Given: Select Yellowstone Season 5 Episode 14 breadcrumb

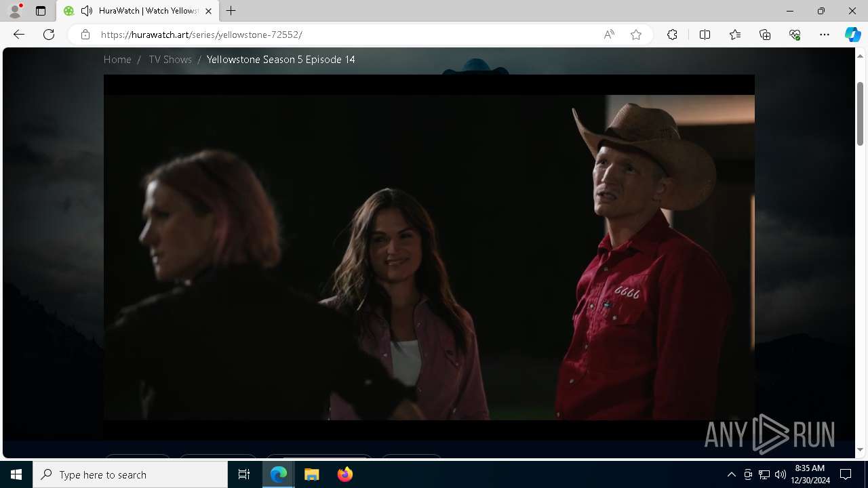Looking at the screenshot, I should pos(281,60).
